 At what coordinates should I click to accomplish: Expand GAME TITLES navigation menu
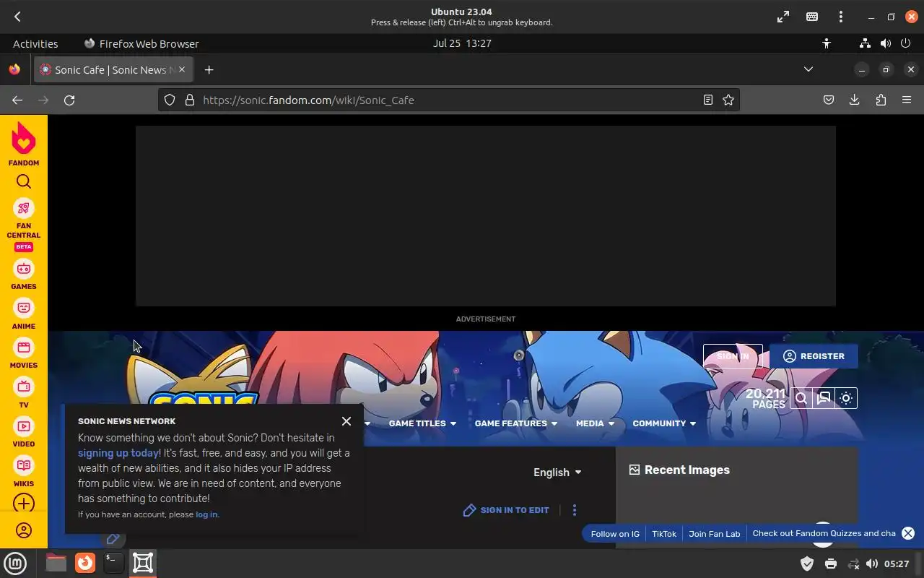[422, 423]
